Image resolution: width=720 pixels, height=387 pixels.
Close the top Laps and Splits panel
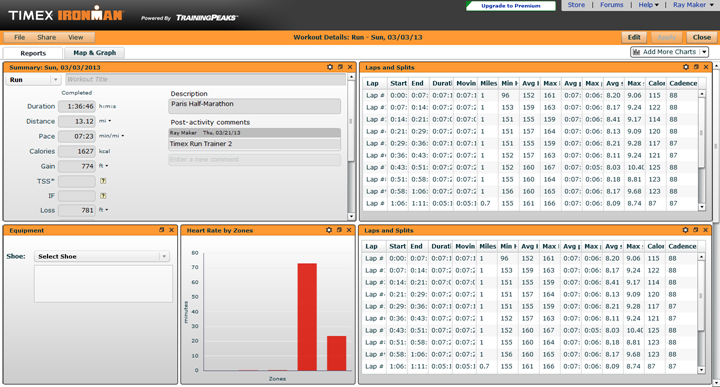click(x=706, y=67)
